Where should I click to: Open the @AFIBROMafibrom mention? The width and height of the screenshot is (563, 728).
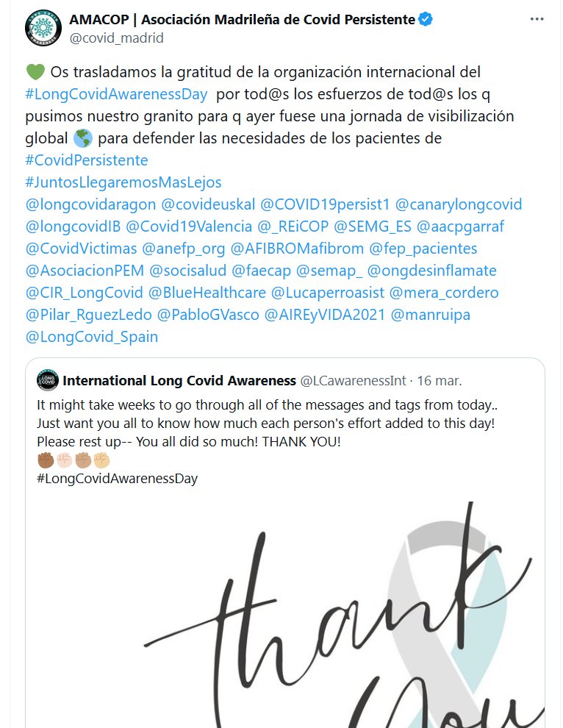[297, 249]
